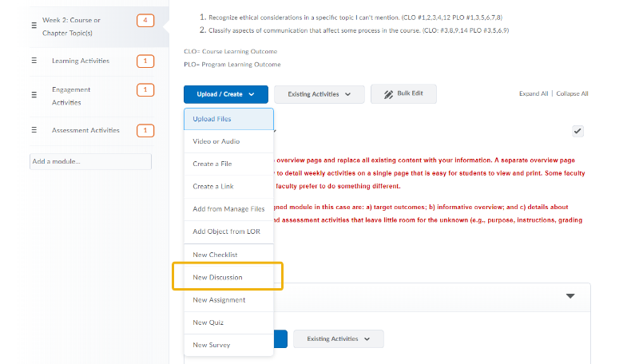Click the Expand All link
The height and width of the screenshot is (364, 639).
(x=533, y=93)
